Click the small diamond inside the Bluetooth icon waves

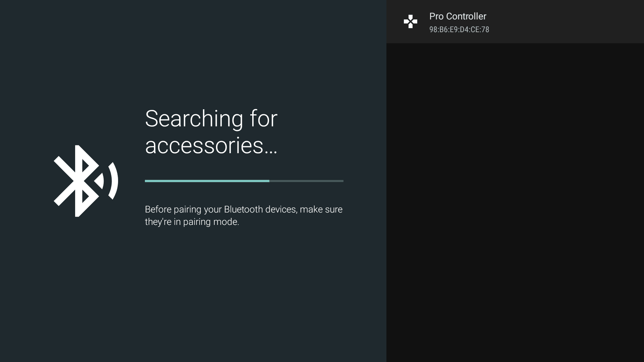click(x=99, y=181)
